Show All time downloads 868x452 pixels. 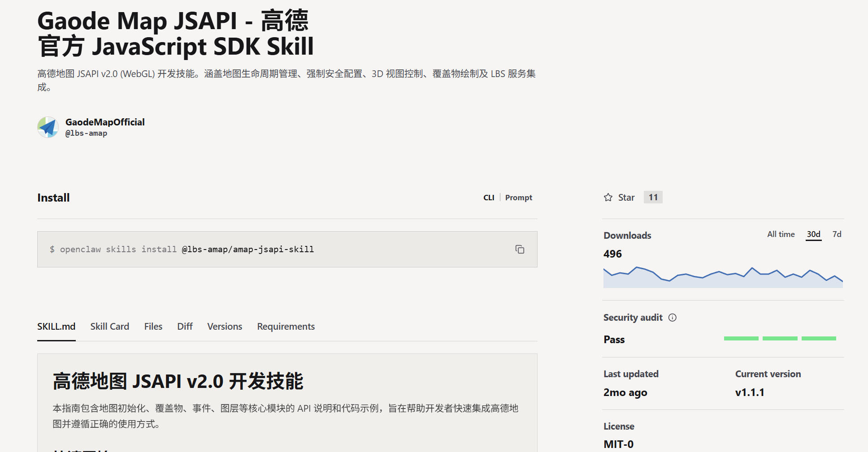[x=781, y=234]
